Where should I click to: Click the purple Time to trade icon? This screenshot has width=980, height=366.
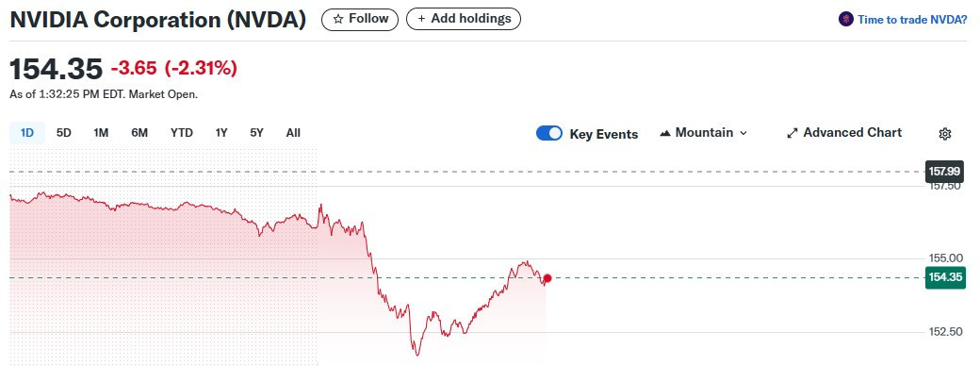[x=845, y=20]
